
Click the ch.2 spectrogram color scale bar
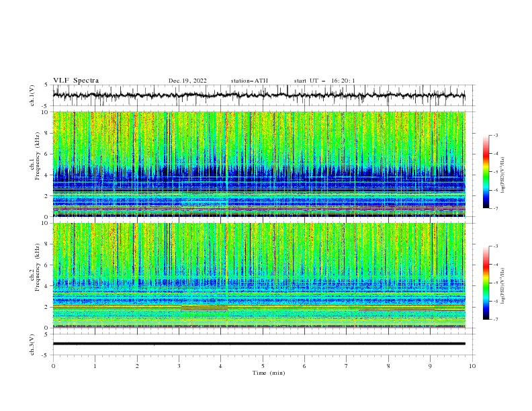point(486,283)
